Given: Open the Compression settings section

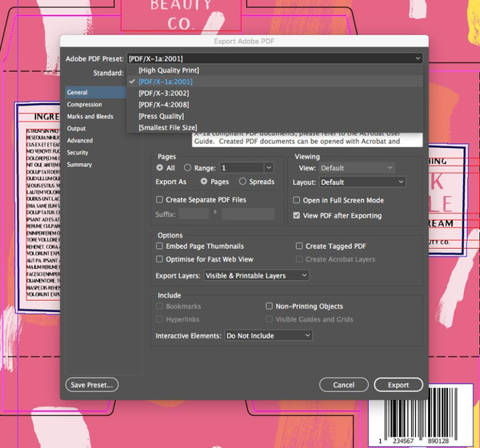Looking at the screenshot, I should coord(85,104).
